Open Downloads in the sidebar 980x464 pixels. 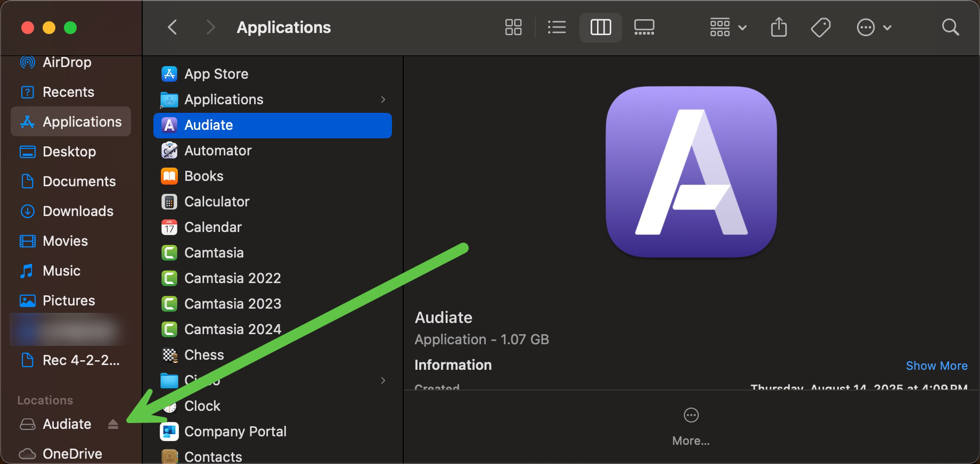point(78,211)
